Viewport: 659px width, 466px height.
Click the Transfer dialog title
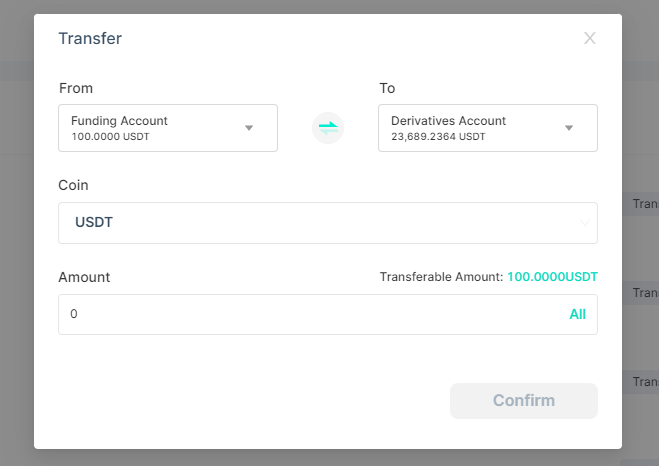pyautogui.click(x=90, y=38)
